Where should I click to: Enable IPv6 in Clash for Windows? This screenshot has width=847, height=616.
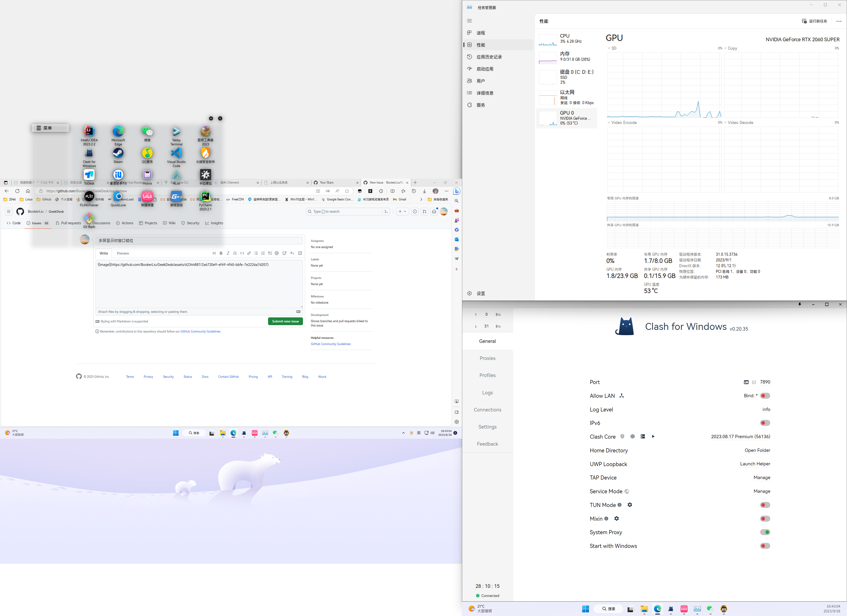click(765, 423)
